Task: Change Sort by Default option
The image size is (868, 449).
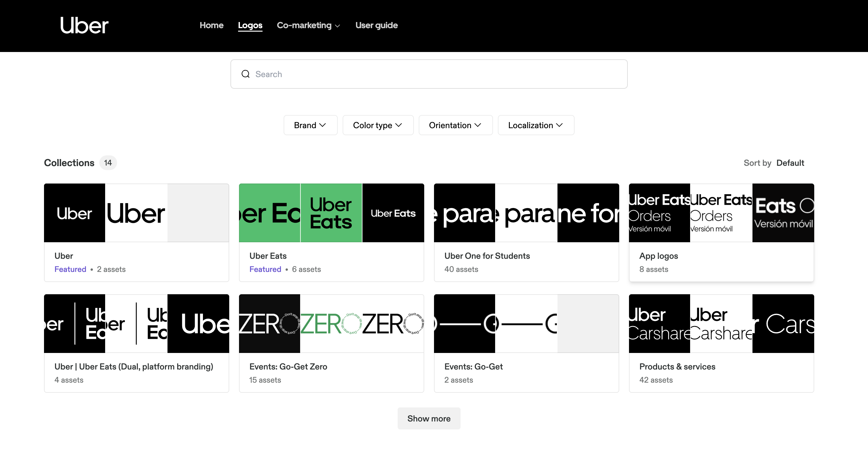Action: tap(790, 163)
